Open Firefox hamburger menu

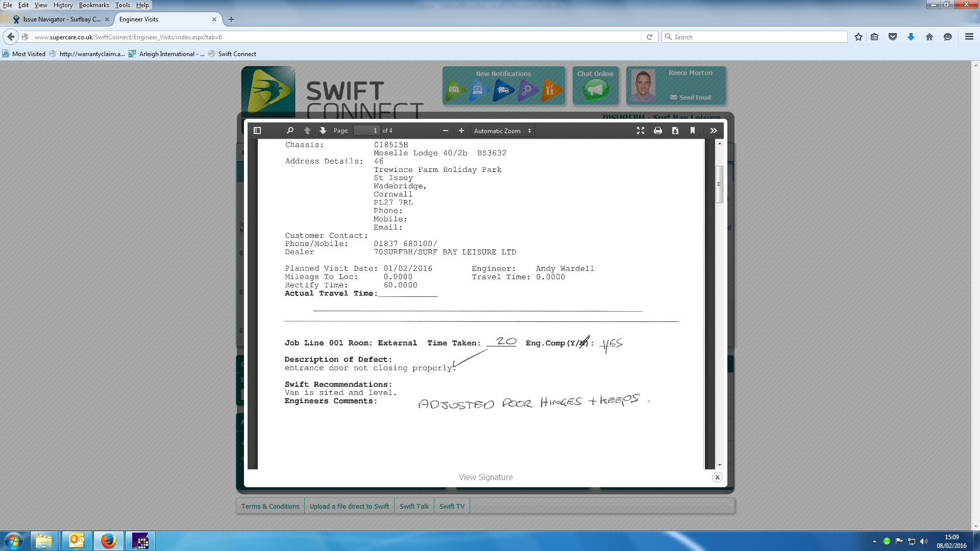(x=969, y=37)
